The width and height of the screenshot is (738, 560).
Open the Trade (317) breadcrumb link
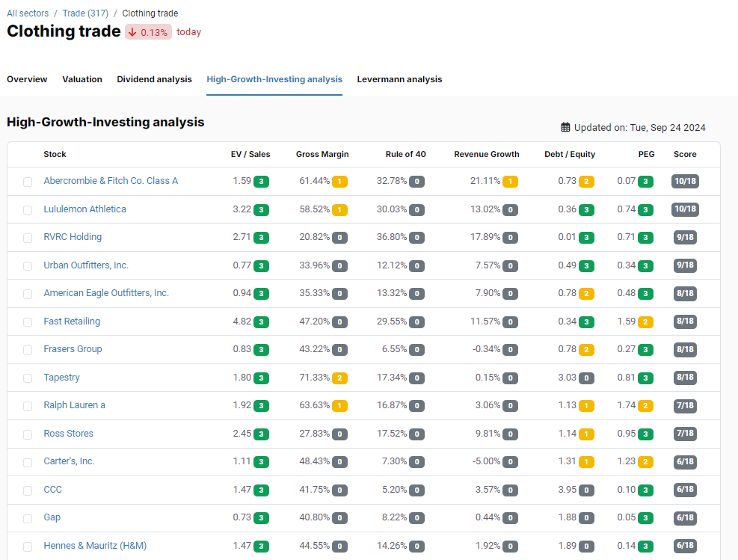click(x=85, y=13)
